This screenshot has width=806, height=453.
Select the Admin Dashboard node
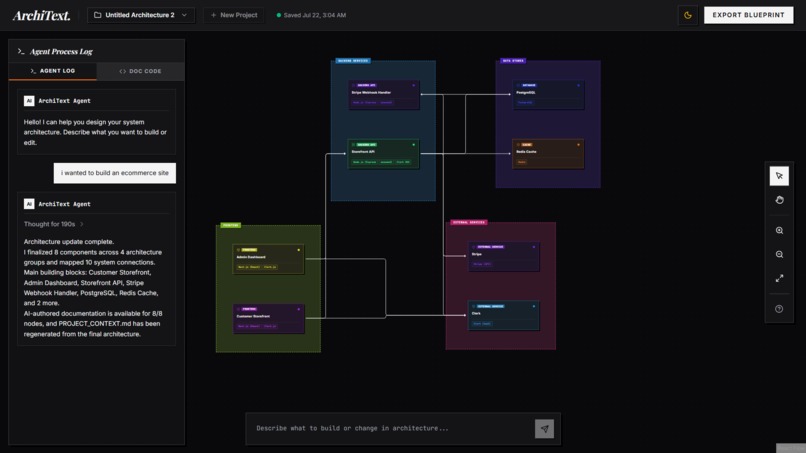point(268,259)
